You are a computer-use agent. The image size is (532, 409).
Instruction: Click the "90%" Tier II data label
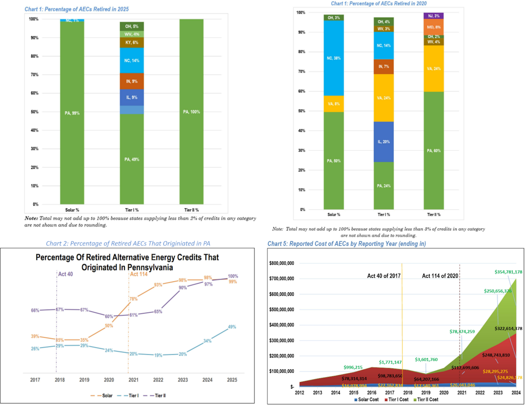183,288
